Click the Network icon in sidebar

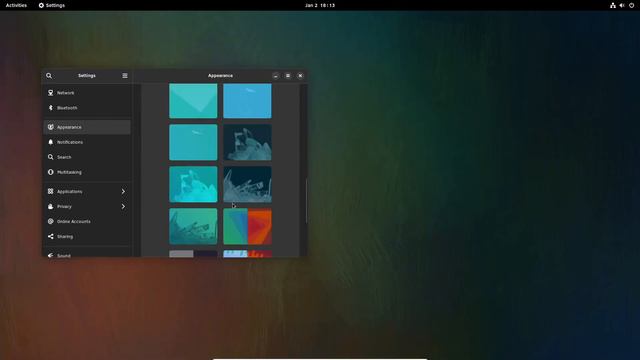point(51,93)
